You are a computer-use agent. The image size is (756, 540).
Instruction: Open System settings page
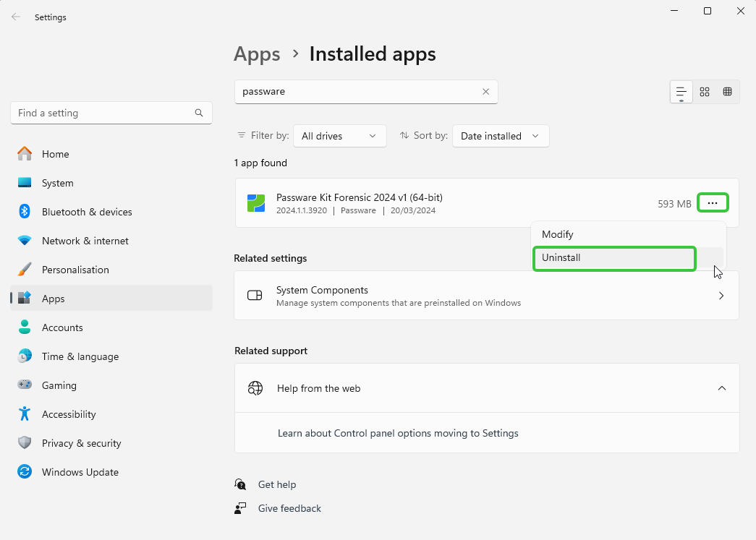(111, 183)
